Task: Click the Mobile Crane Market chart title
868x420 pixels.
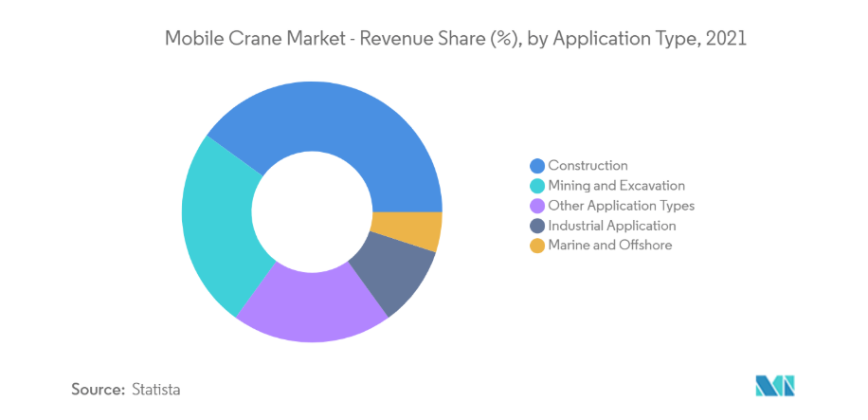Action: (x=456, y=39)
